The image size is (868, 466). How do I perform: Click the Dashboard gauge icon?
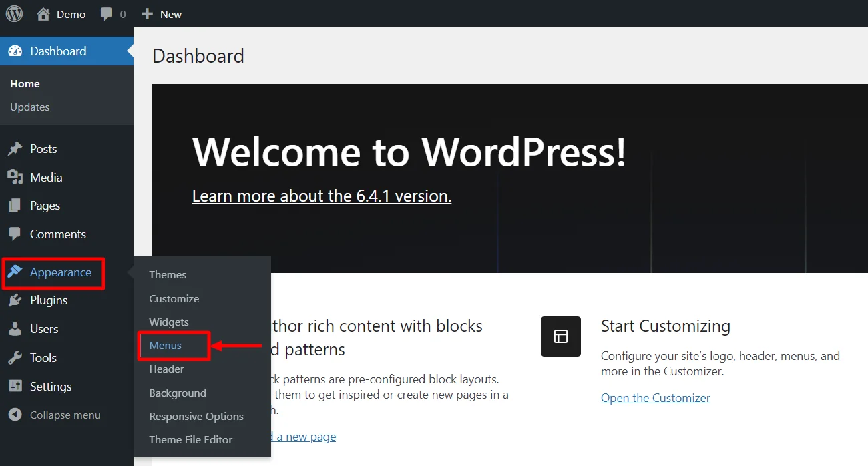click(15, 51)
